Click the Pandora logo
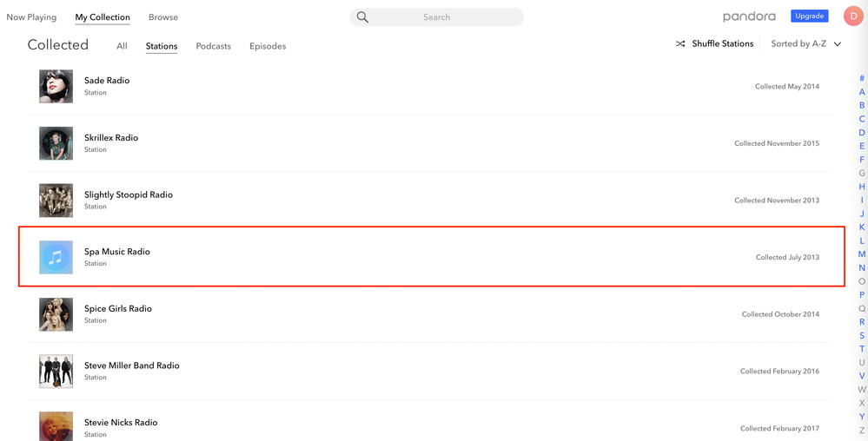 click(x=749, y=16)
